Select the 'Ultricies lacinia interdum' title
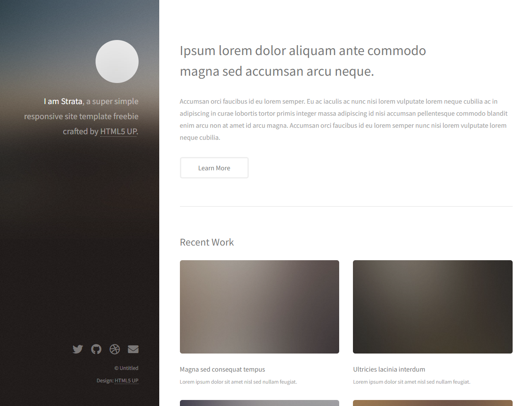 (389, 369)
